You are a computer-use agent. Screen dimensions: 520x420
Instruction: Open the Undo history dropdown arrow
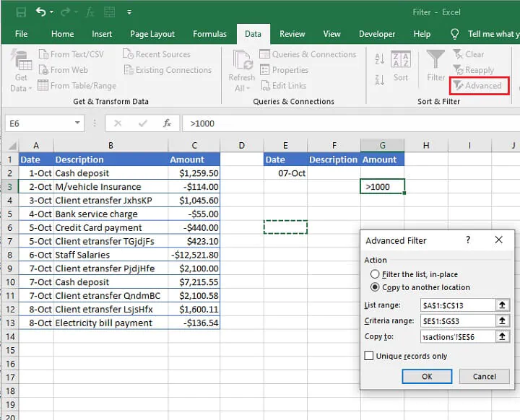click(51, 12)
